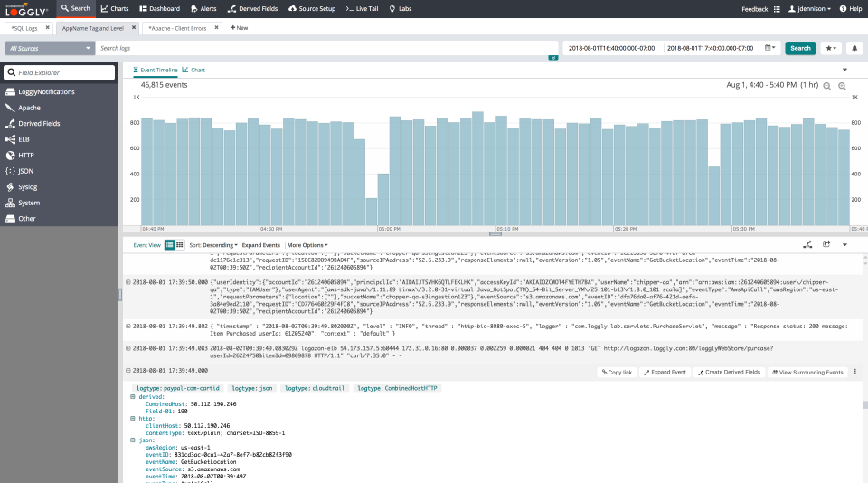The height and width of the screenshot is (483, 868).
Task: Open the event's three-dot options menu
Action: click(x=855, y=372)
